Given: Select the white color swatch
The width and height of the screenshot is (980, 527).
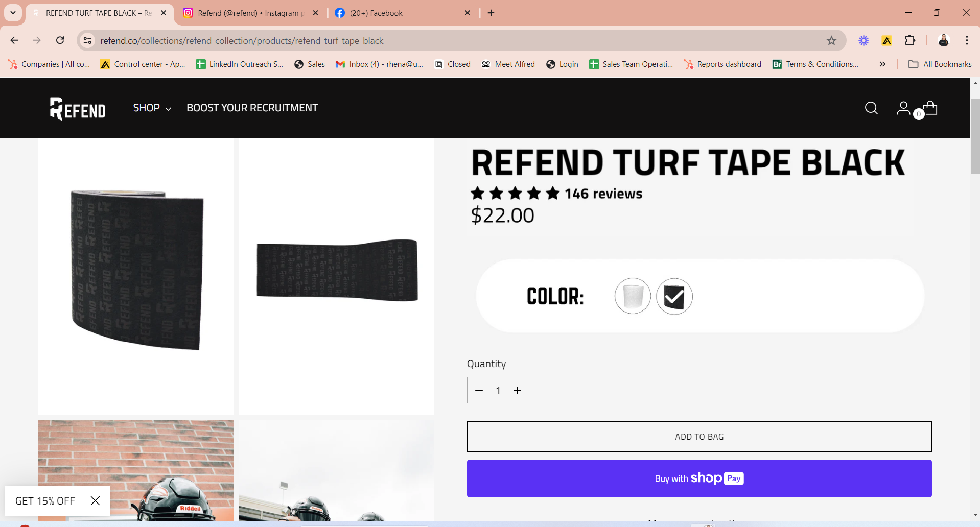Looking at the screenshot, I should [633, 296].
